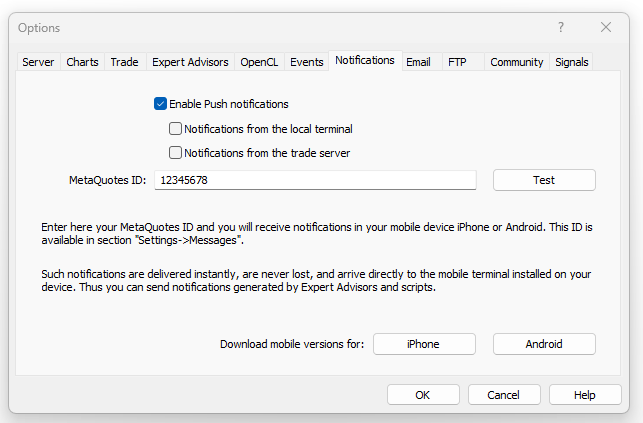Image resolution: width=643 pixels, height=423 pixels.
Task: Confirm settings with the OK button
Action: 423,395
